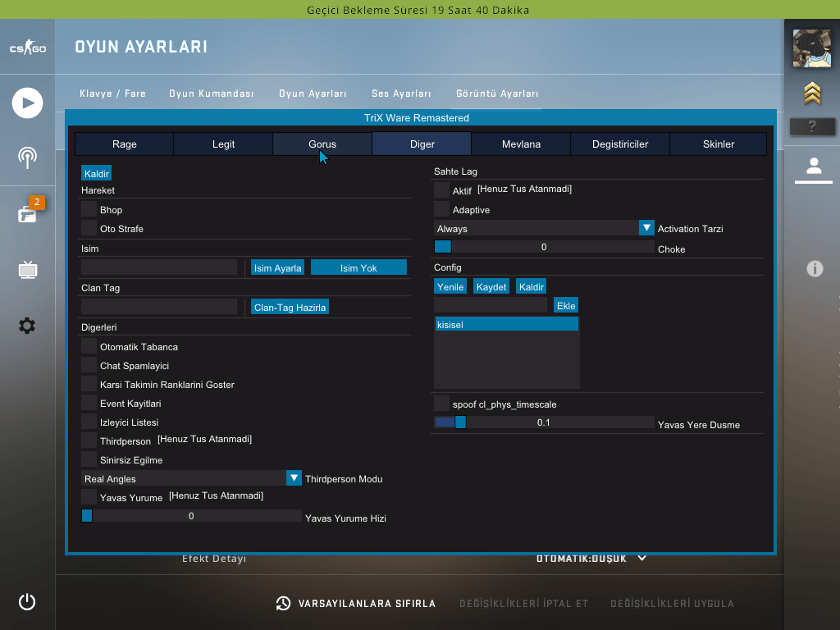The width and height of the screenshot is (840, 630).
Task: Open the Klavye / Fare settings tab
Action: pos(112,94)
